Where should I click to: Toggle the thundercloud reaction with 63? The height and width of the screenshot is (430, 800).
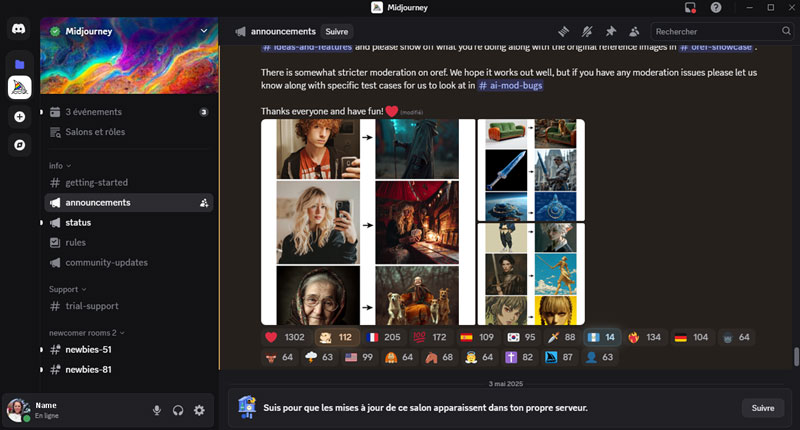(x=319, y=357)
